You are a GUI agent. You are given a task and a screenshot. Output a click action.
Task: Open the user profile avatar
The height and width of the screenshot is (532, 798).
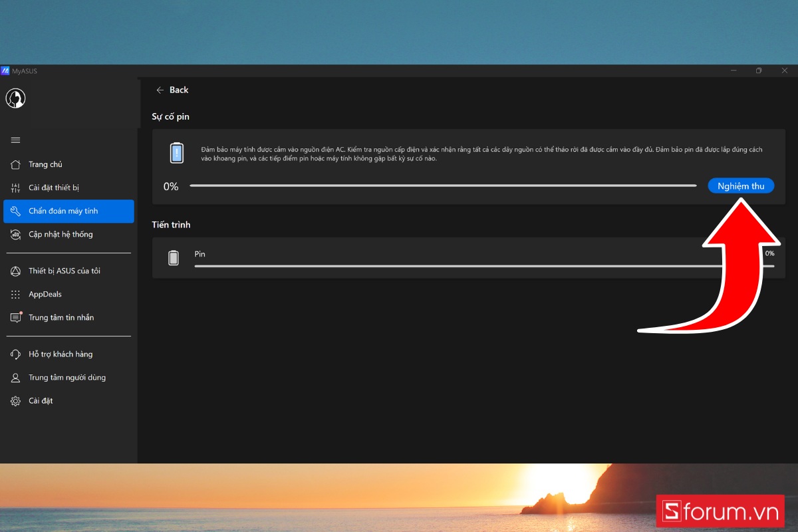pyautogui.click(x=15, y=99)
